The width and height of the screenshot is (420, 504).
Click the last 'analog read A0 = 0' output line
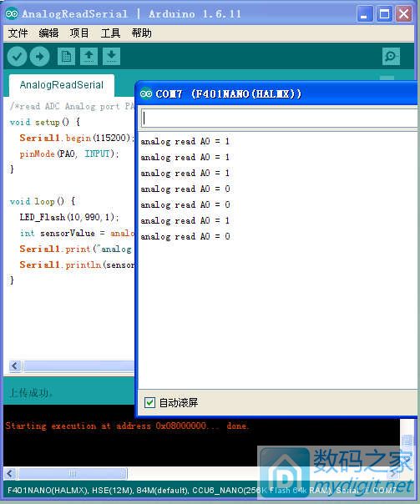click(x=185, y=237)
